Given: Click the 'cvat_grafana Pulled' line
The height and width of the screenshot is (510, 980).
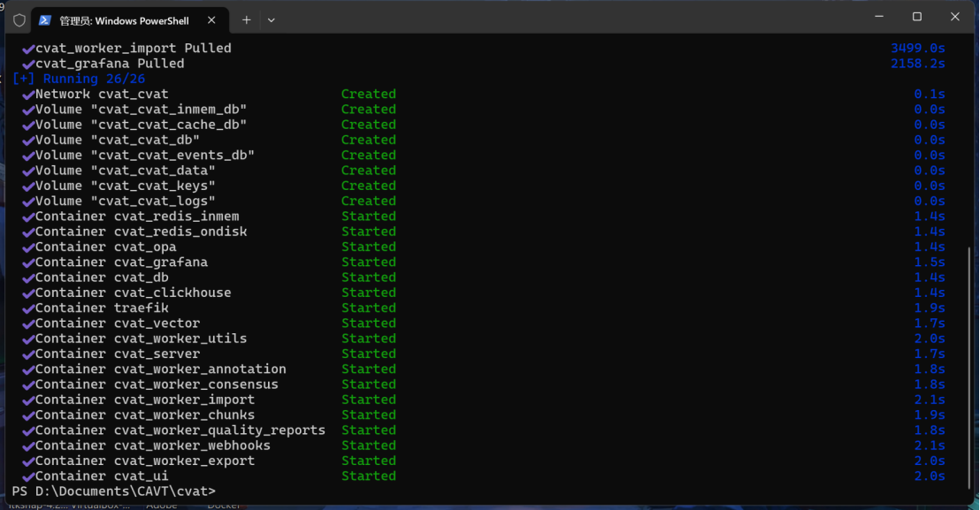Looking at the screenshot, I should pyautogui.click(x=110, y=64).
